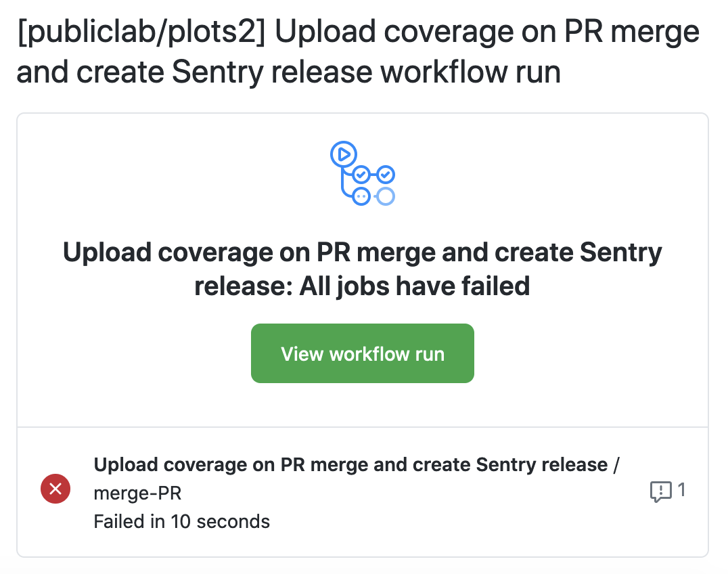This screenshot has width=728, height=574.
Task: Click the second checkmark node of the workflow graph
Action: tap(386, 174)
